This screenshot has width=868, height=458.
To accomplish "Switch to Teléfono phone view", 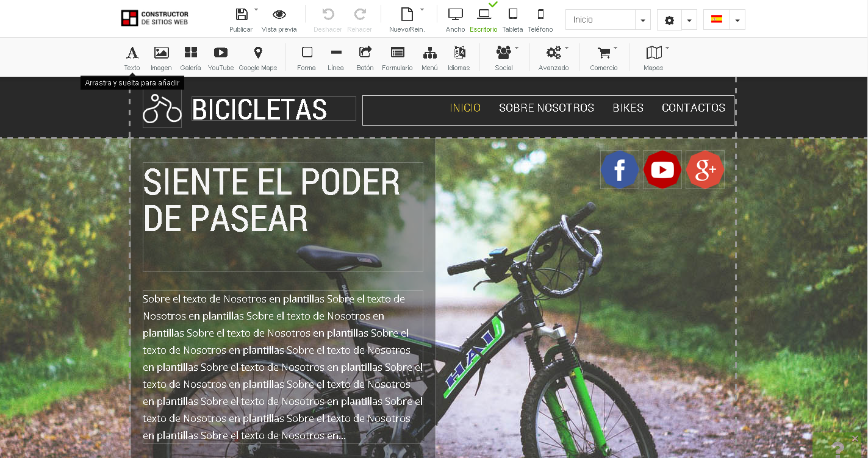I will 540,15.
